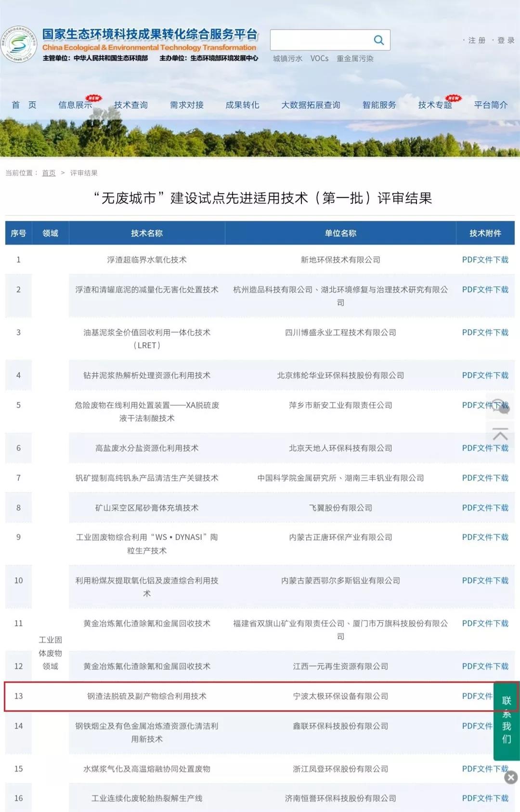The height and width of the screenshot is (812, 520).
Task: Download PDF for 浮渣超临界水氧化技术
Action: (485, 260)
